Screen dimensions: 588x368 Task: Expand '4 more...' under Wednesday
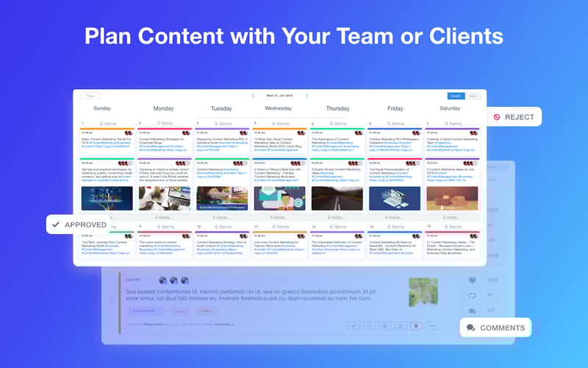pyautogui.click(x=279, y=217)
